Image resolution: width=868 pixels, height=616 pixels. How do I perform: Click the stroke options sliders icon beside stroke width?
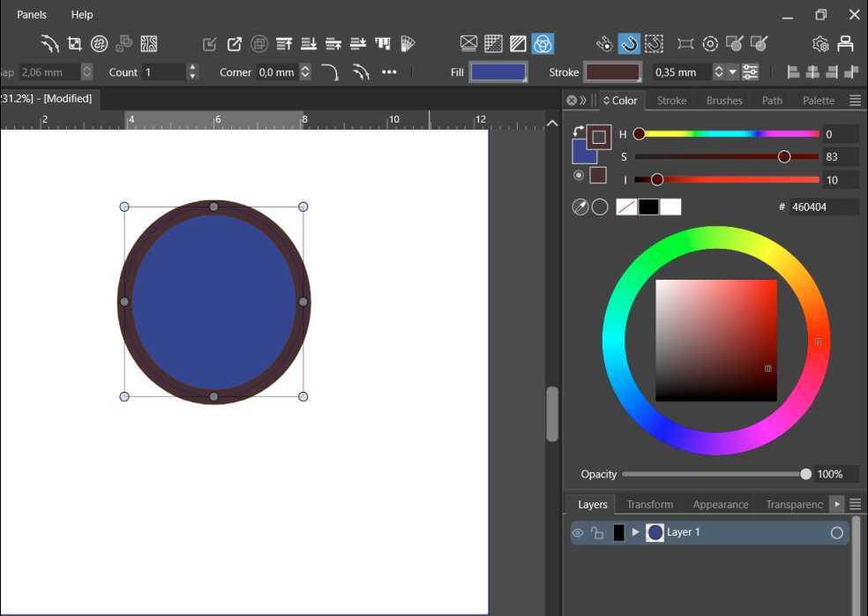(750, 71)
